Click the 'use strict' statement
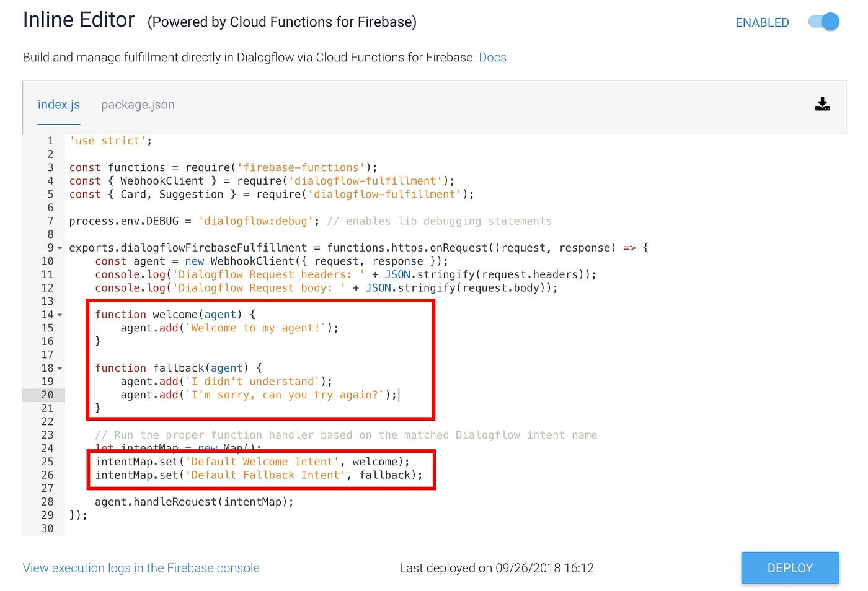 point(110,141)
